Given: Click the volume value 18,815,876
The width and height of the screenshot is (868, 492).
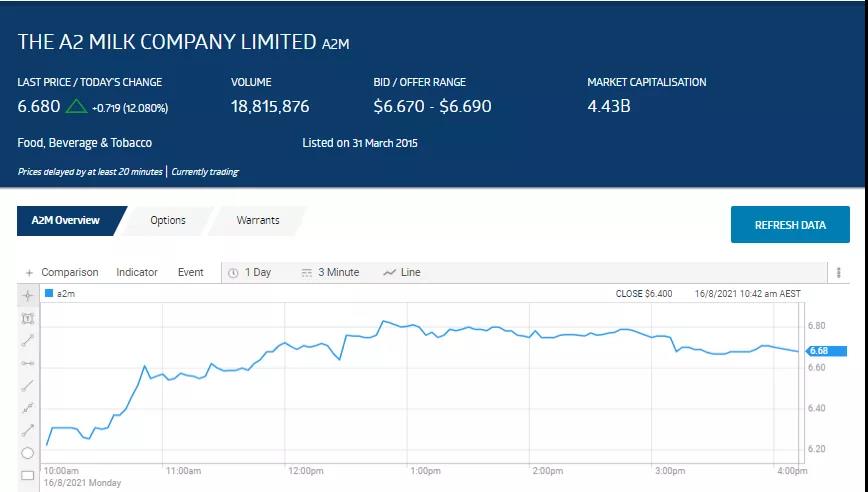Looking at the screenshot, I should [x=270, y=106].
